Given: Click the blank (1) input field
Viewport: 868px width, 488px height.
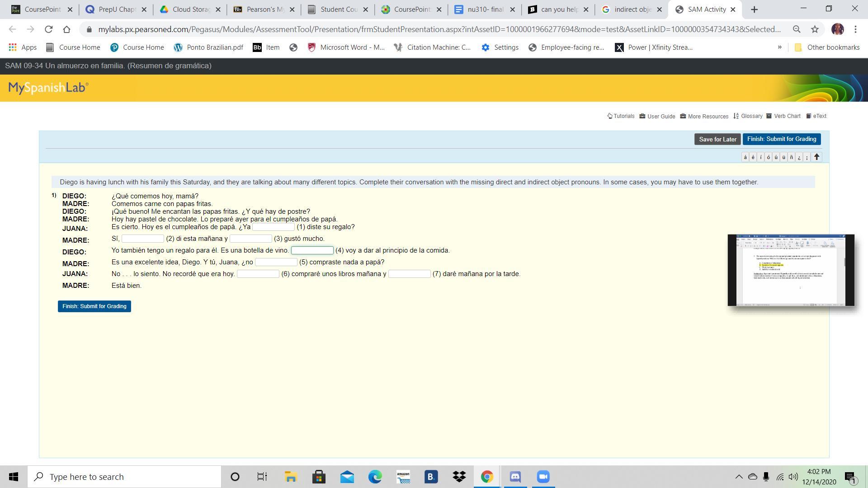Looking at the screenshot, I should 273,227.
